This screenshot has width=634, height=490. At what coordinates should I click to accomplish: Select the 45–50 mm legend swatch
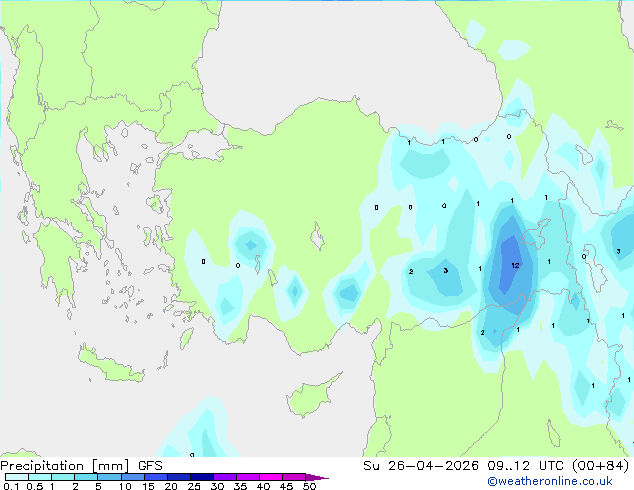click(x=294, y=477)
